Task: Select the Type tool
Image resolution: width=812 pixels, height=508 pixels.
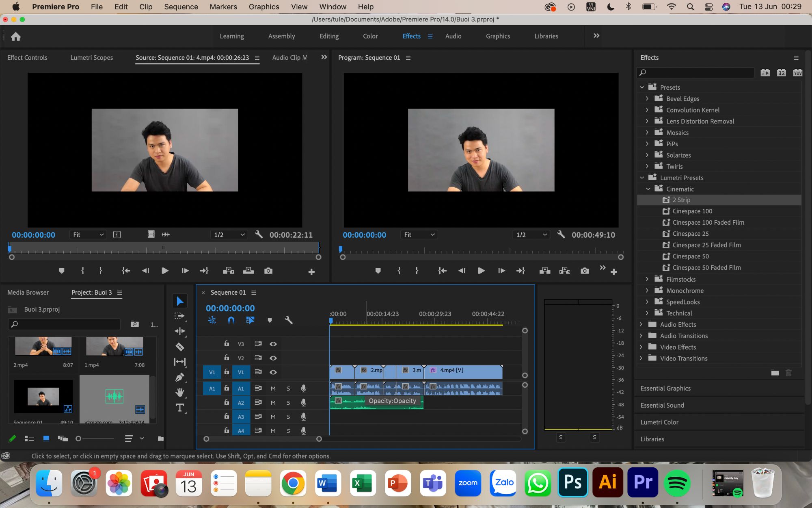Action: click(179, 408)
